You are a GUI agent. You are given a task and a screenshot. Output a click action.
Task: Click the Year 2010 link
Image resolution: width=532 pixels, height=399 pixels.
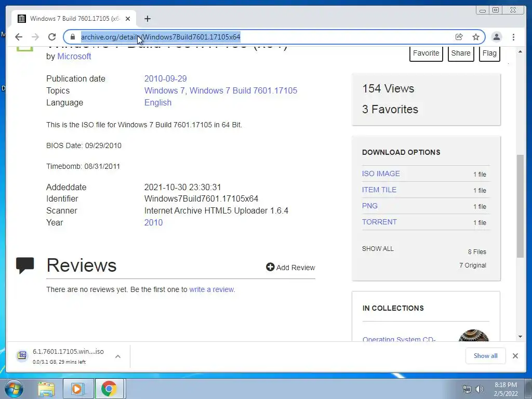click(x=153, y=222)
